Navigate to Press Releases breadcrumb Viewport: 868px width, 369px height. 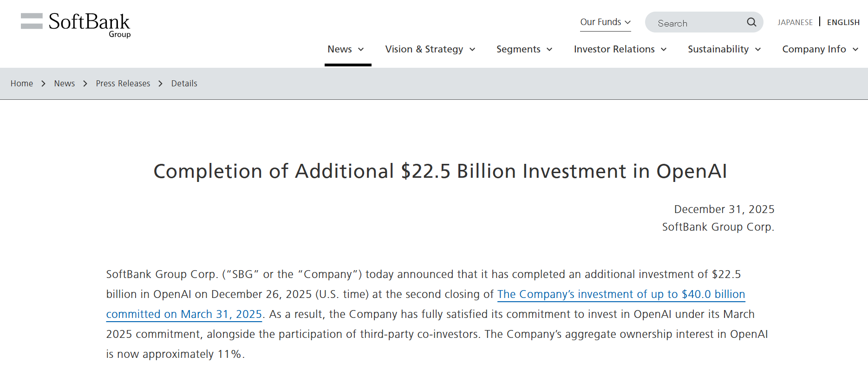[x=123, y=84]
